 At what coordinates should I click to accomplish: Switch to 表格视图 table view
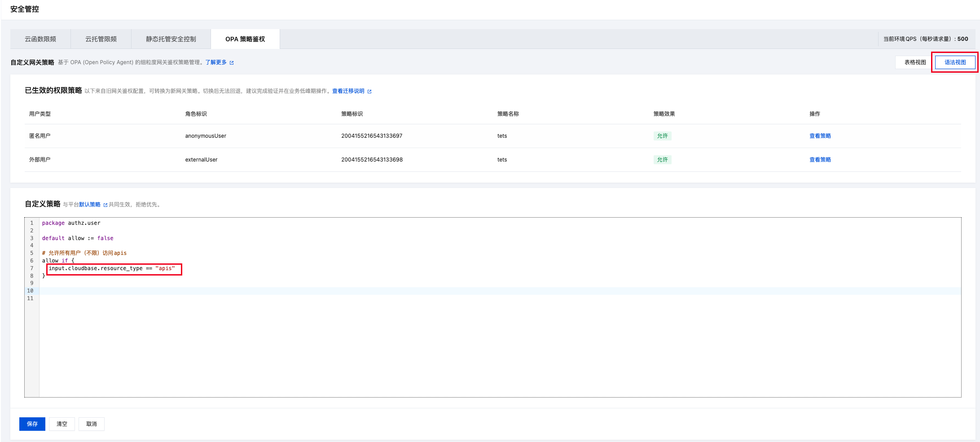tap(915, 62)
